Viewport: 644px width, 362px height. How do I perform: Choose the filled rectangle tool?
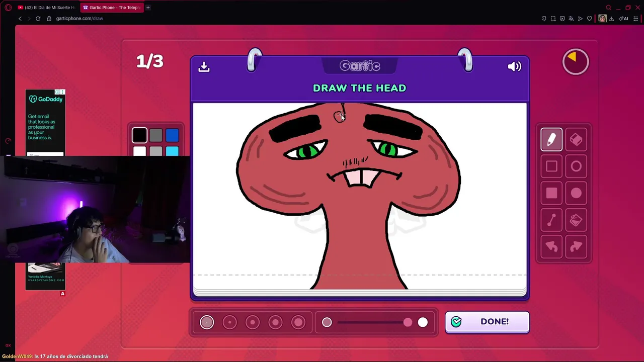[x=551, y=193]
